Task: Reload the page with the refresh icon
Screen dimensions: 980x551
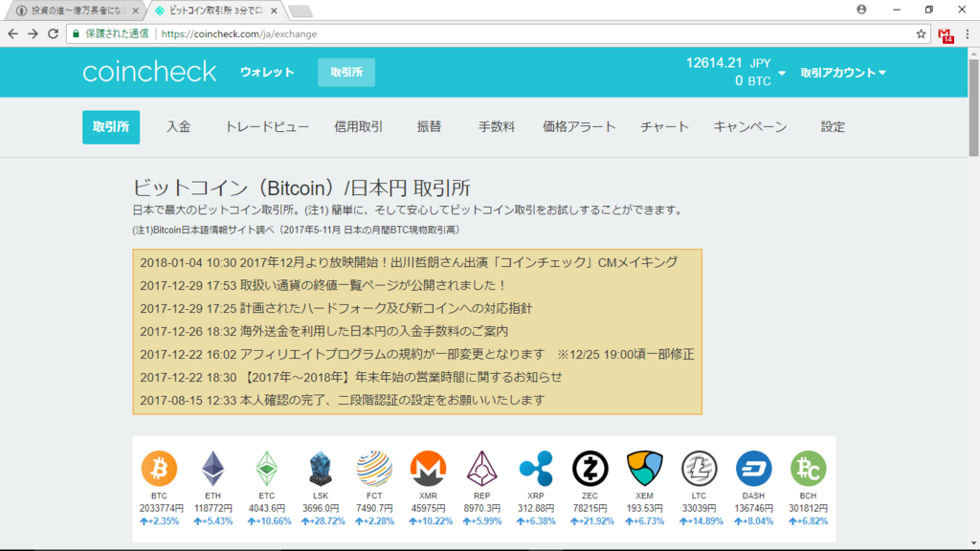Action: pyautogui.click(x=54, y=33)
